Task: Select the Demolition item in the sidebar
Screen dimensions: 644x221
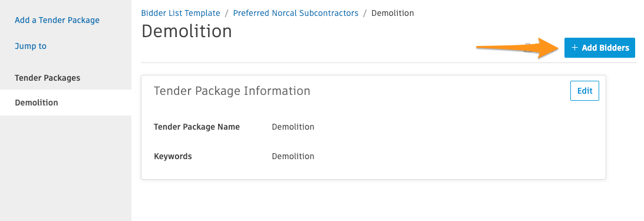Action: click(66, 103)
